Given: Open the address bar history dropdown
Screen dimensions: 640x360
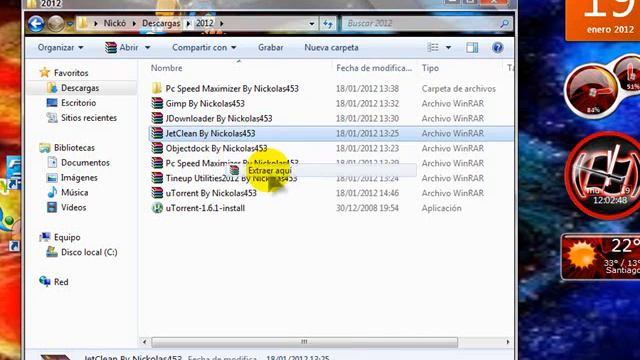Looking at the screenshot, I should coord(312,24).
